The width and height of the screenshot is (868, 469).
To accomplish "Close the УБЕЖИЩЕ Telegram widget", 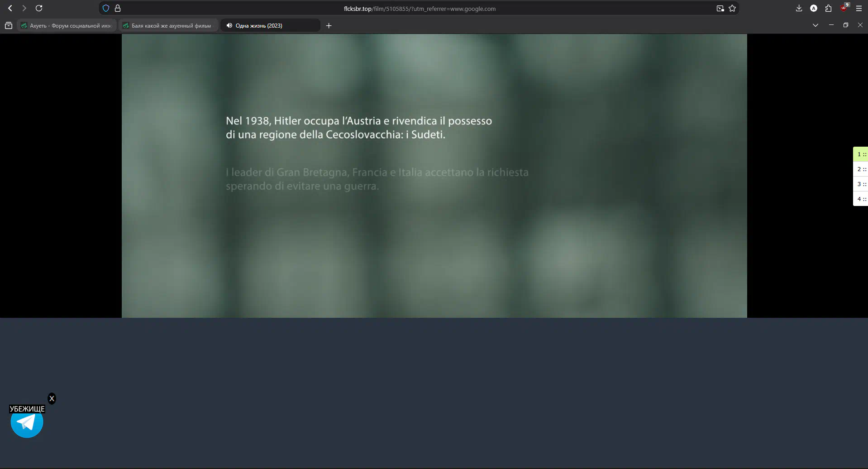I will coord(52,398).
